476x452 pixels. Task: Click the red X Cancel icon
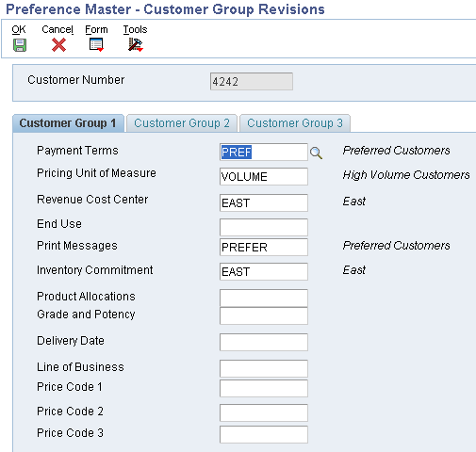click(x=58, y=45)
